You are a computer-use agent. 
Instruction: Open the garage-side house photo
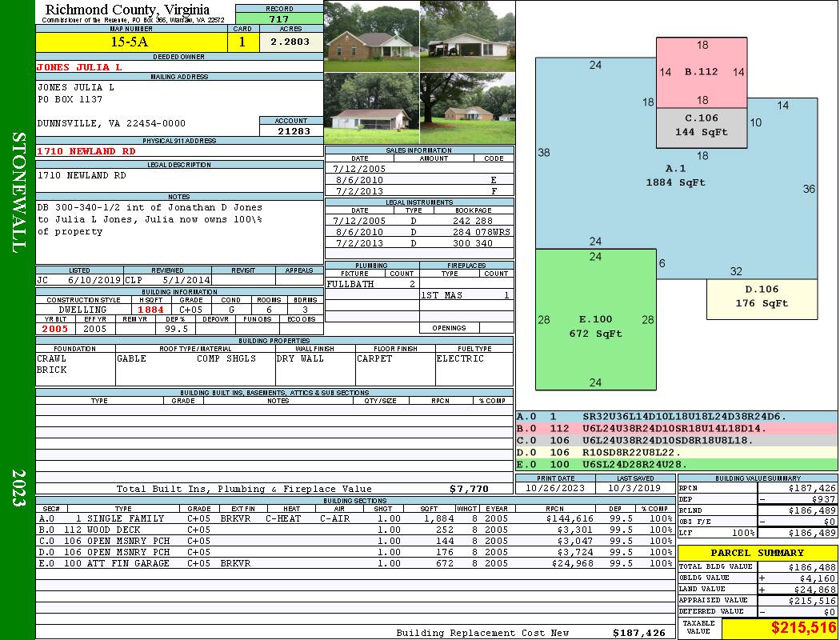pyautogui.click(x=468, y=37)
